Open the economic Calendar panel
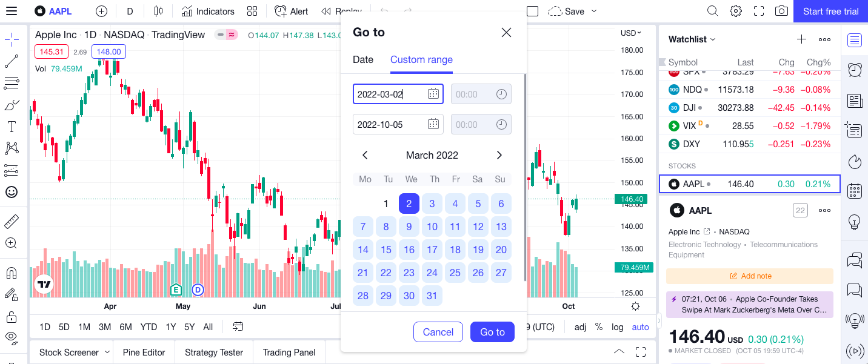The width and height of the screenshot is (868, 364). coord(855,191)
